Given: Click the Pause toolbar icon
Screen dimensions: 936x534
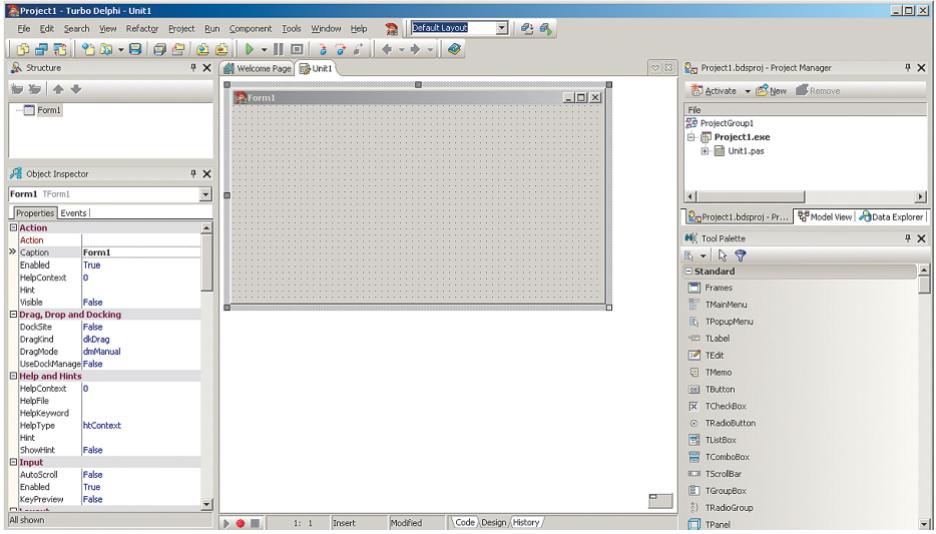Looking at the screenshot, I should tap(278, 50).
